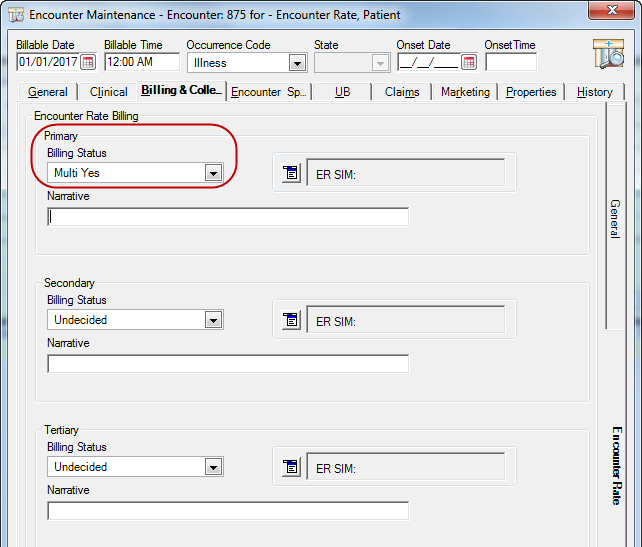The image size is (642, 547).
Task: Open the Onset Date calendar picker
Action: click(x=469, y=62)
